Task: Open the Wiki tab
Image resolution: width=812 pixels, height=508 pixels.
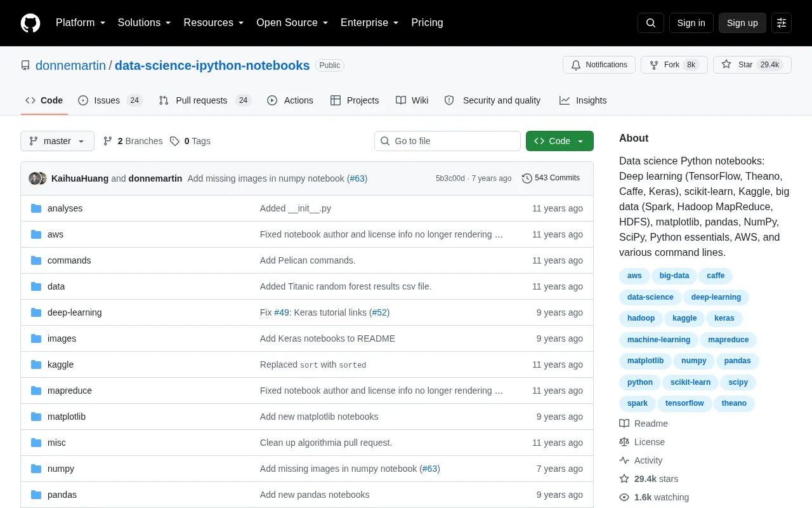Action: click(x=412, y=100)
